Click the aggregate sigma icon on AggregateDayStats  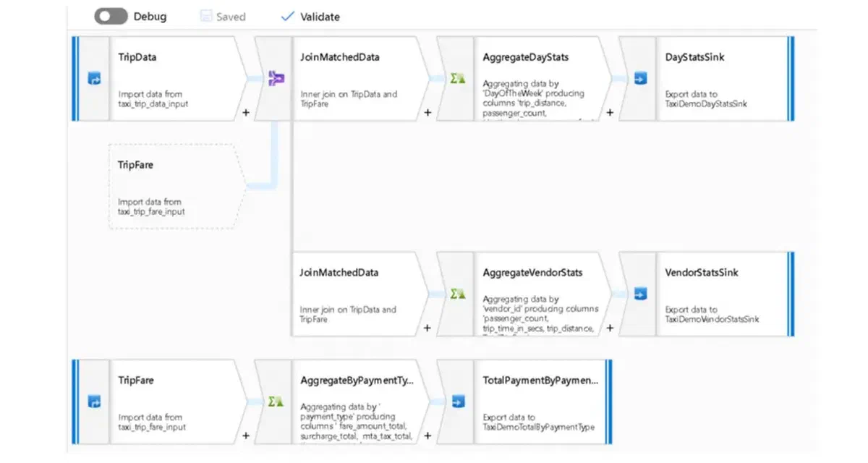click(x=456, y=78)
